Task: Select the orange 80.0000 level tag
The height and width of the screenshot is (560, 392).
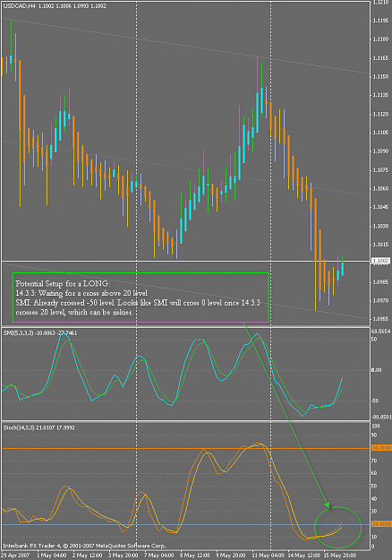Action: point(381,447)
